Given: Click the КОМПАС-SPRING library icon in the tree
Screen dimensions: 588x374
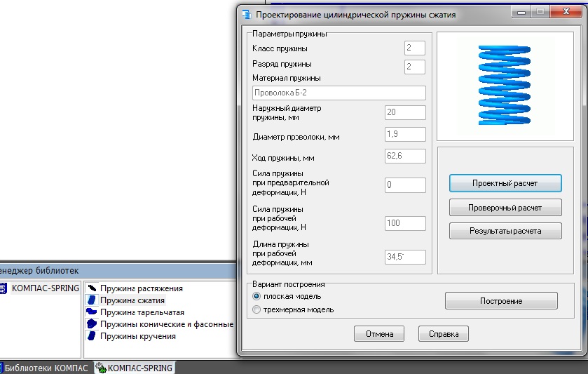Looking at the screenshot, I should click(3, 288).
